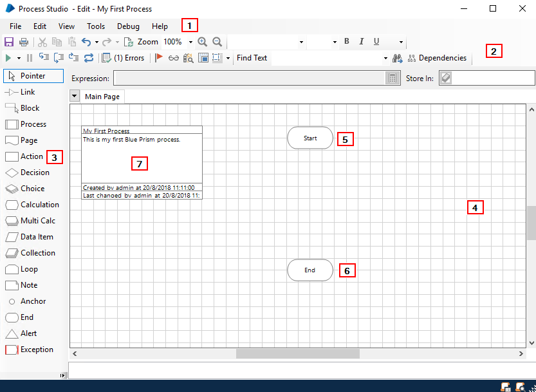Screen dimensions: 536x392
Task: Open the Zoom 100% dropdown
Action: tap(190, 42)
